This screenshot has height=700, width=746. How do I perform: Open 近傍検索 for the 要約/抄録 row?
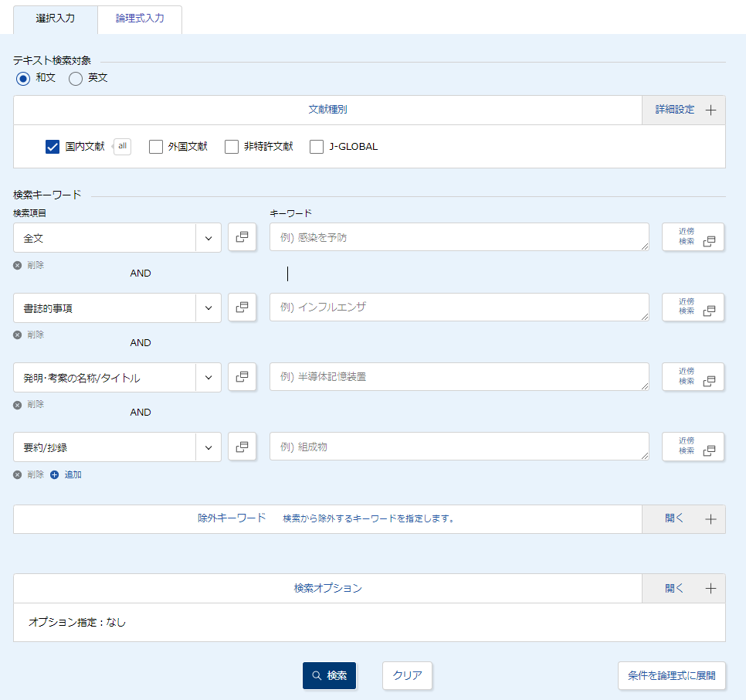point(693,447)
